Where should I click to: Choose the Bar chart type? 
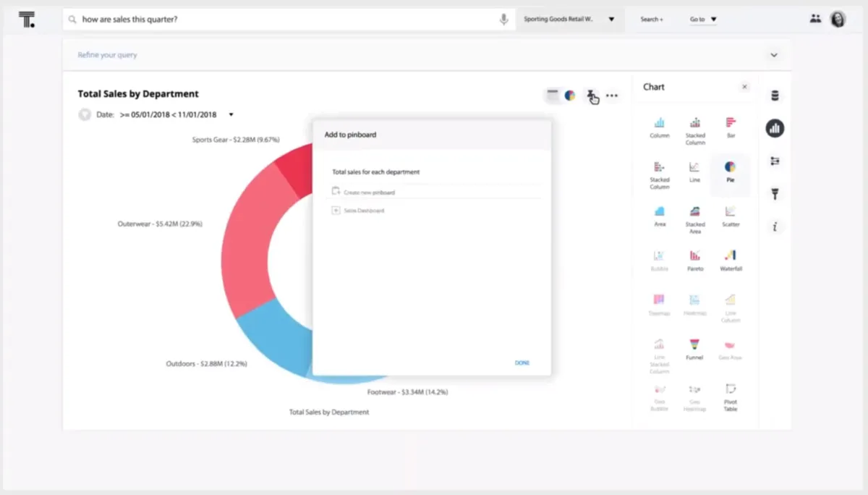pyautogui.click(x=731, y=127)
